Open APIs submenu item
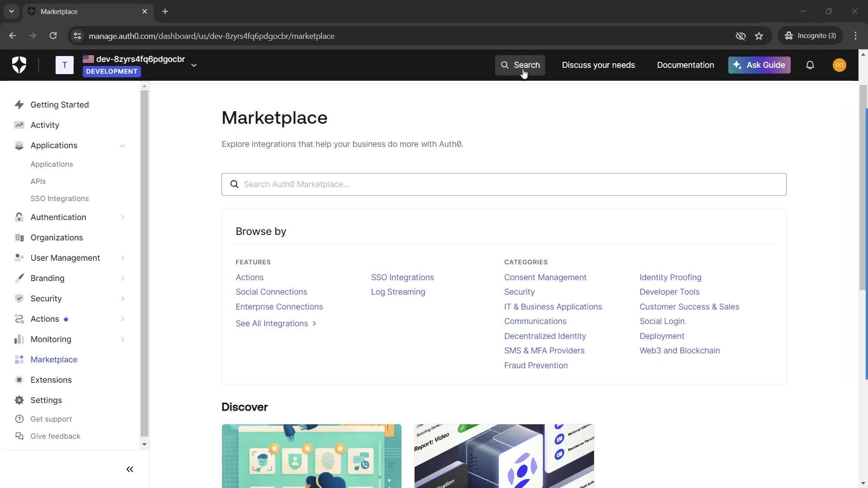The height and width of the screenshot is (488, 868). 38,182
